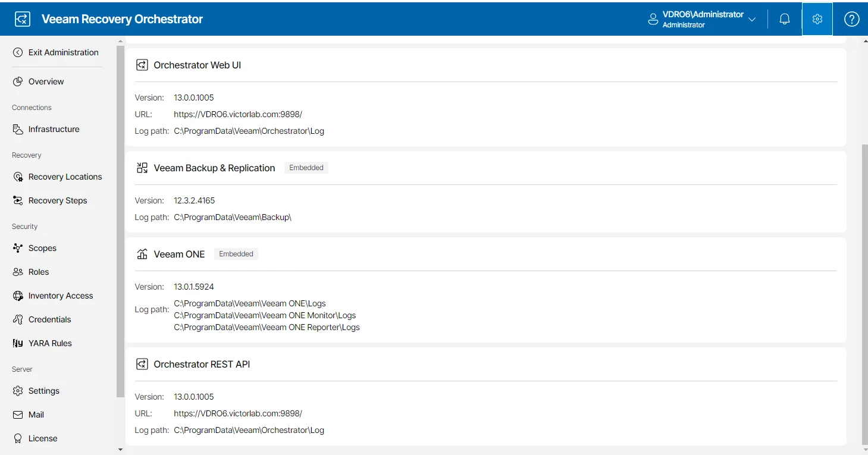Click Exit Administration
Image resolution: width=868 pixels, height=455 pixels.
click(x=63, y=52)
